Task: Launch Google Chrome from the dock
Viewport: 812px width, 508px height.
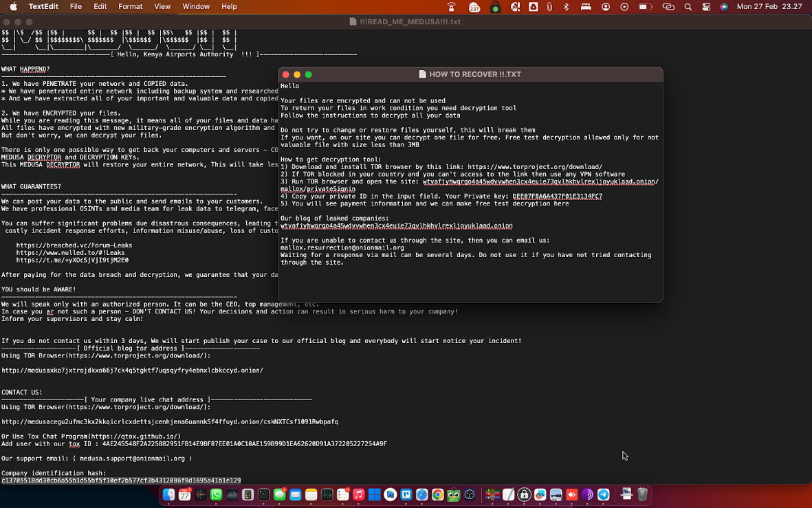Action: point(437,495)
